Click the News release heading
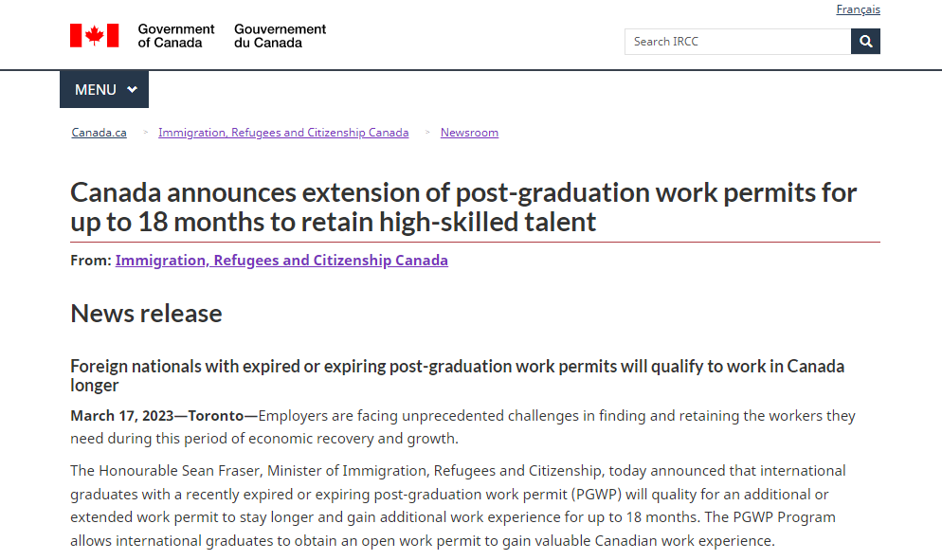The image size is (942, 560). pos(147,314)
